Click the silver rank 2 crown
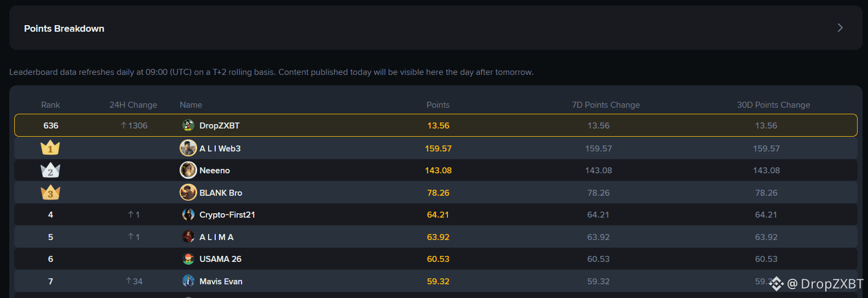 coord(50,170)
